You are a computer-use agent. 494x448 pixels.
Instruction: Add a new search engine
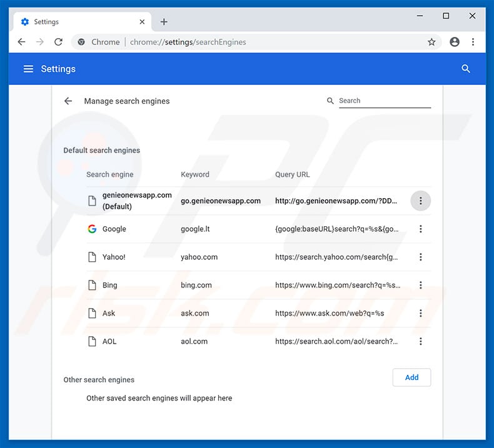click(x=411, y=377)
